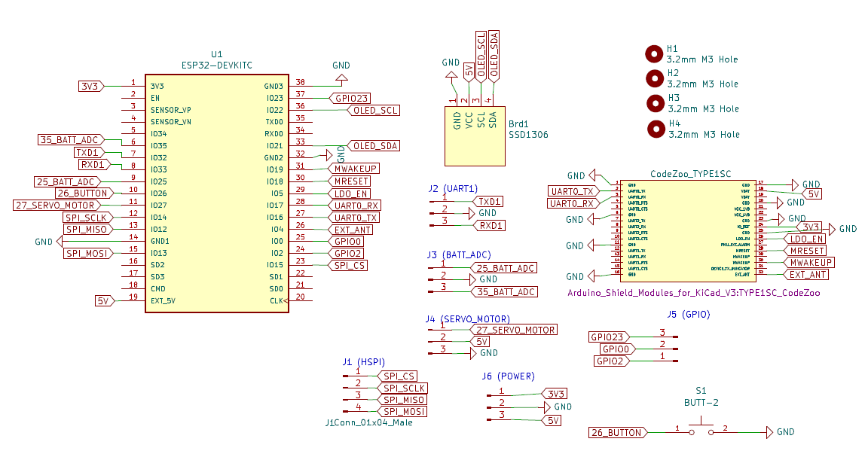Select RXD1 label left of U1
The image size is (868, 457).
95,165
